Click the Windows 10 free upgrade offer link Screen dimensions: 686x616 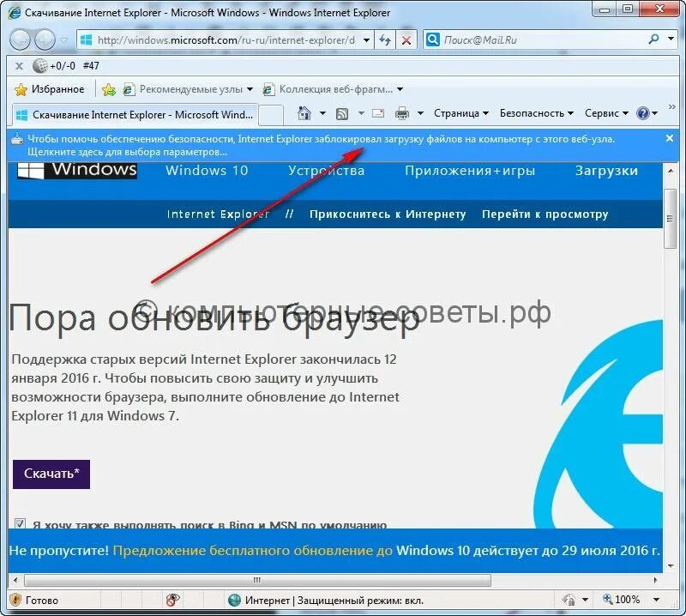254,550
